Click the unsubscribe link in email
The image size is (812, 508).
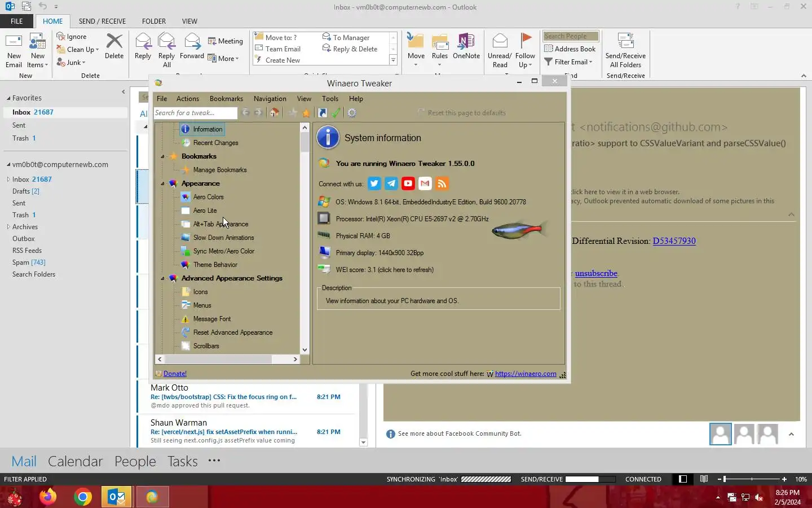click(x=596, y=274)
